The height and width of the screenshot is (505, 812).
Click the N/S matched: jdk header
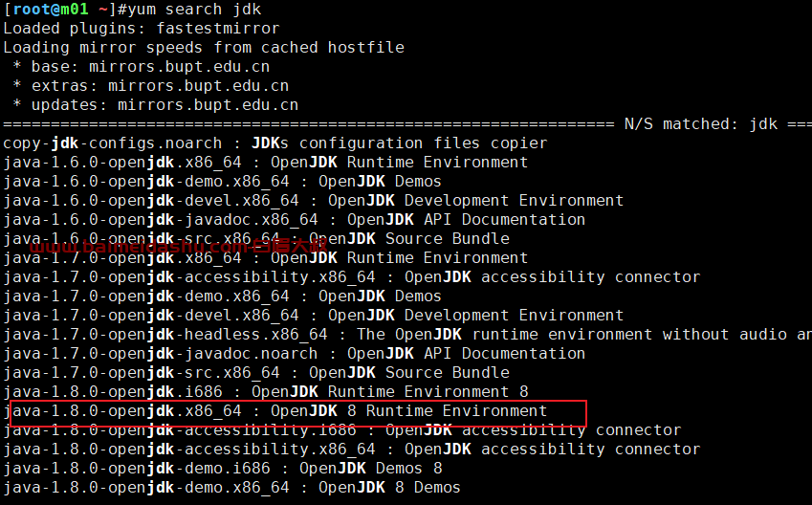(x=701, y=124)
